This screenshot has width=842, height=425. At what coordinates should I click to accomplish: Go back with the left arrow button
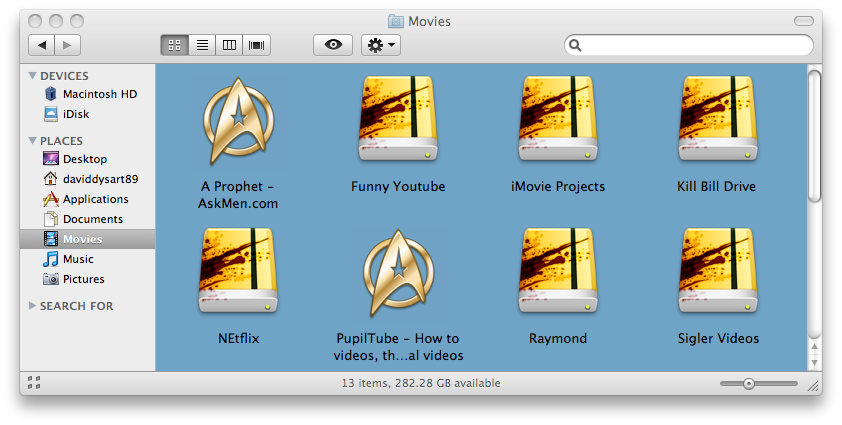pyautogui.click(x=41, y=45)
